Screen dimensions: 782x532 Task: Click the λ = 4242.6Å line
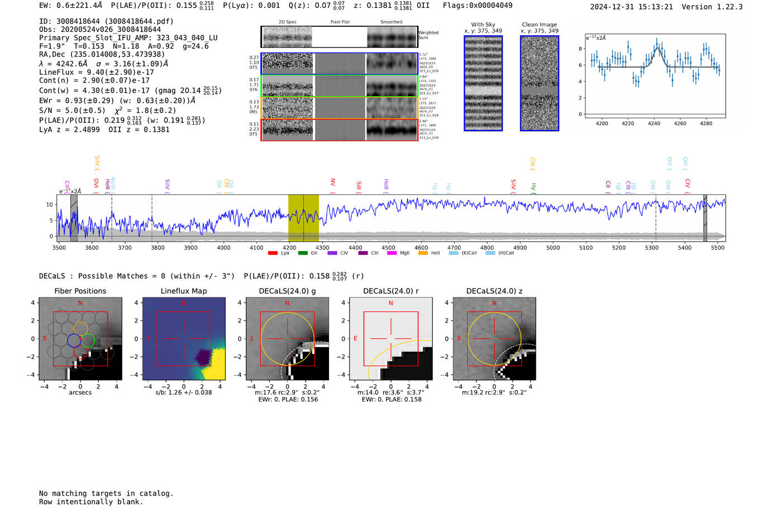point(104,64)
